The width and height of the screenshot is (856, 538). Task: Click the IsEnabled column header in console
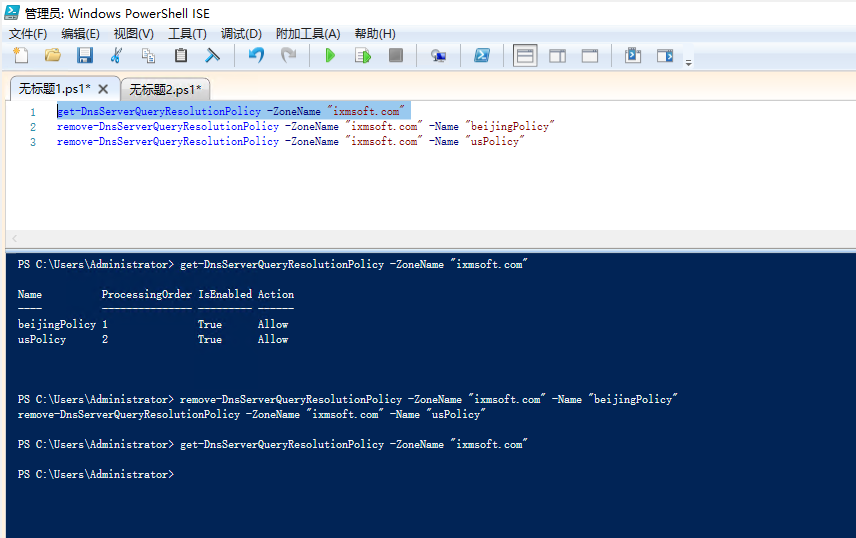click(x=225, y=294)
